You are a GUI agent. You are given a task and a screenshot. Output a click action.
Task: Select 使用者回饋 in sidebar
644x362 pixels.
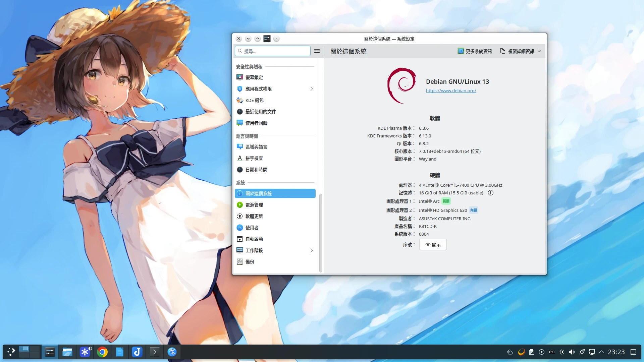tap(275, 123)
